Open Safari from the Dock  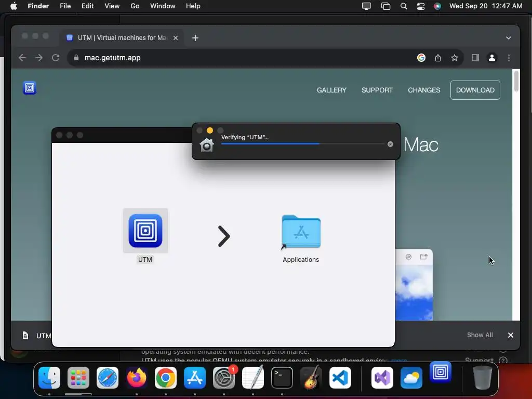108,378
